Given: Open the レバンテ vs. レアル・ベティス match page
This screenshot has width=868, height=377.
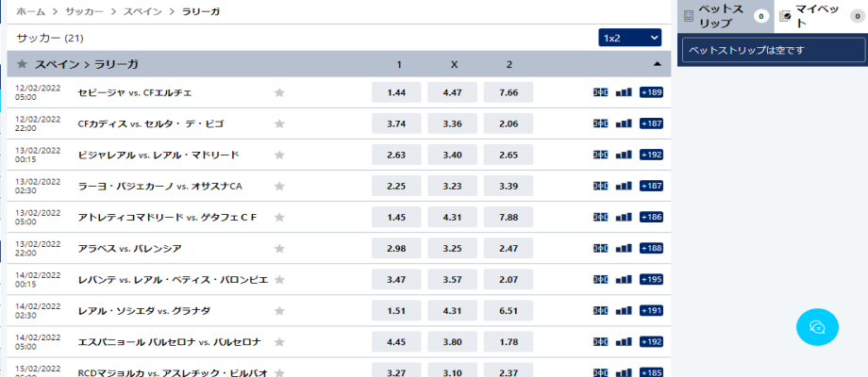Looking at the screenshot, I should coord(174,280).
